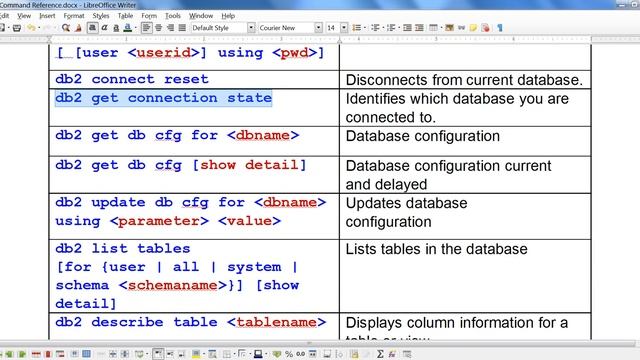Open Insert Table dropdown arrow
Viewport: 640px width, 360px height.
coord(441,28)
